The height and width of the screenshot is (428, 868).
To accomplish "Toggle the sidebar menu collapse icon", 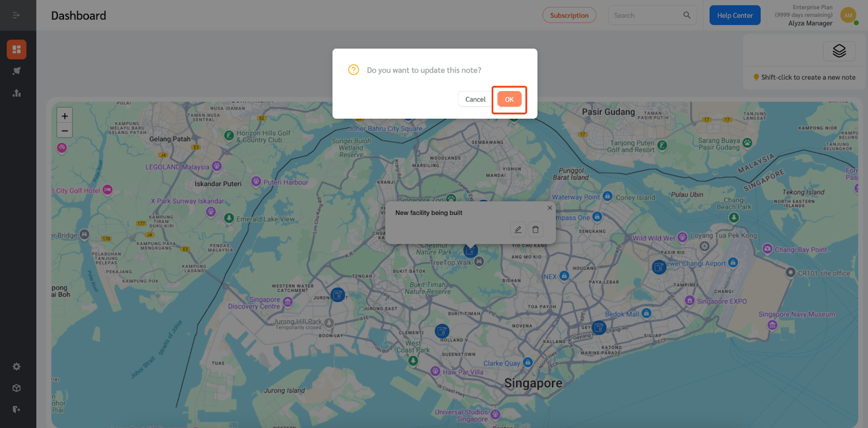I will click(16, 15).
